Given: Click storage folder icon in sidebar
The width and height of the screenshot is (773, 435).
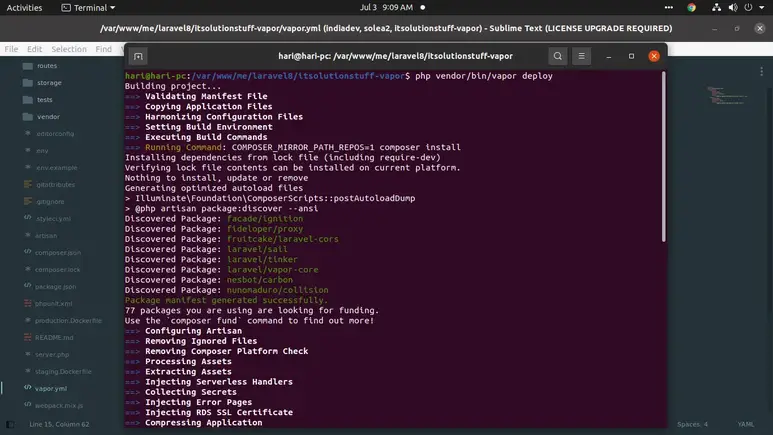Looking at the screenshot, I should coord(28,83).
